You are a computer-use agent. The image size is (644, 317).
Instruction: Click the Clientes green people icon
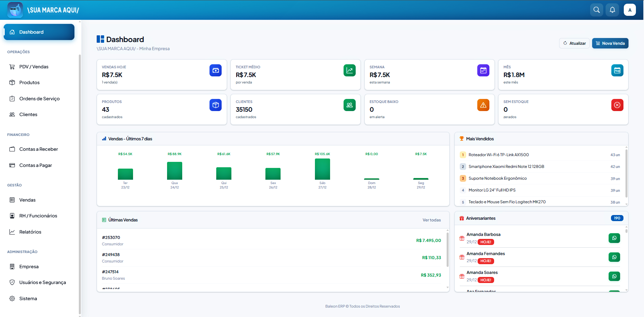click(349, 105)
